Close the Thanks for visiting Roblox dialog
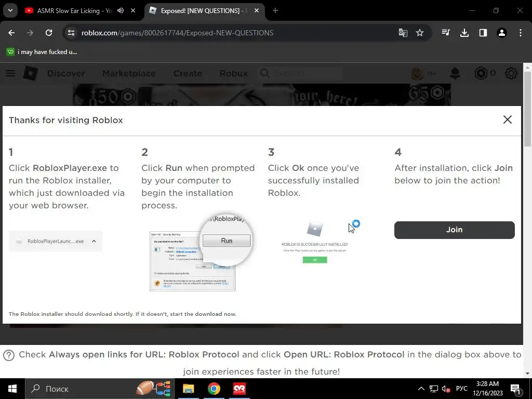Image resolution: width=532 pixels, height=399 pixels. [x=507, y=119]
